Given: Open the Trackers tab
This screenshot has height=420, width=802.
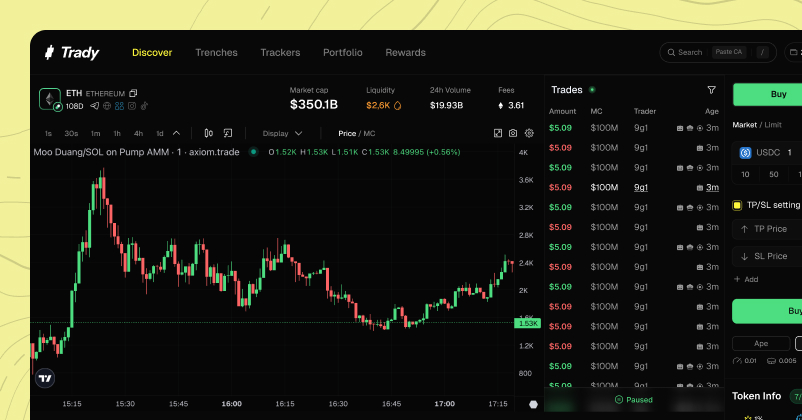Looking at the screenshot, I should coord(280,52).
